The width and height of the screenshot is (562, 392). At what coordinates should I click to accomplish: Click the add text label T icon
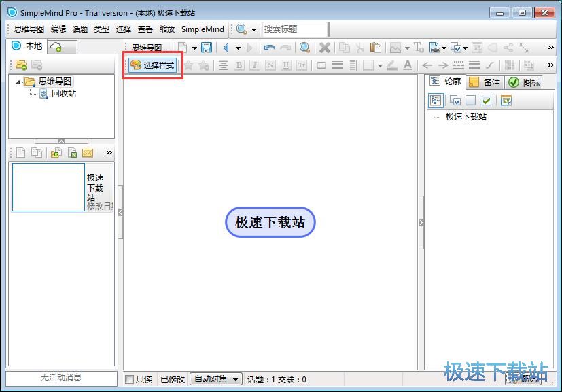tap(419, 48)
